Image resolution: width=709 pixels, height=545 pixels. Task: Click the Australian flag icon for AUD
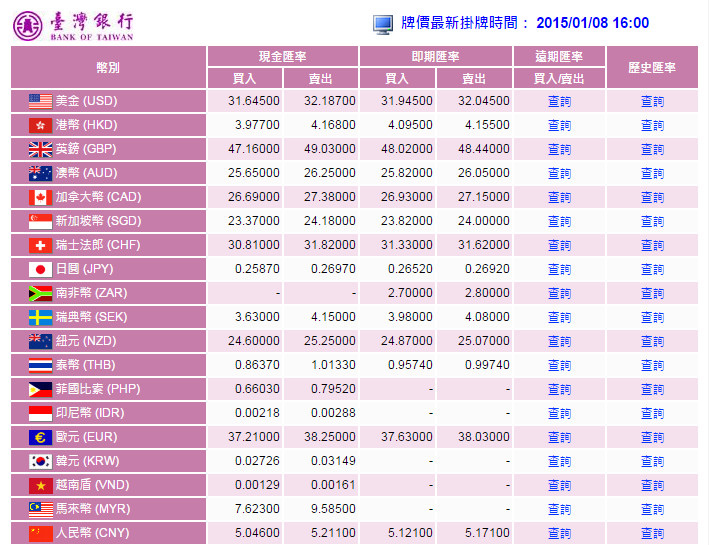click(40, 173)
